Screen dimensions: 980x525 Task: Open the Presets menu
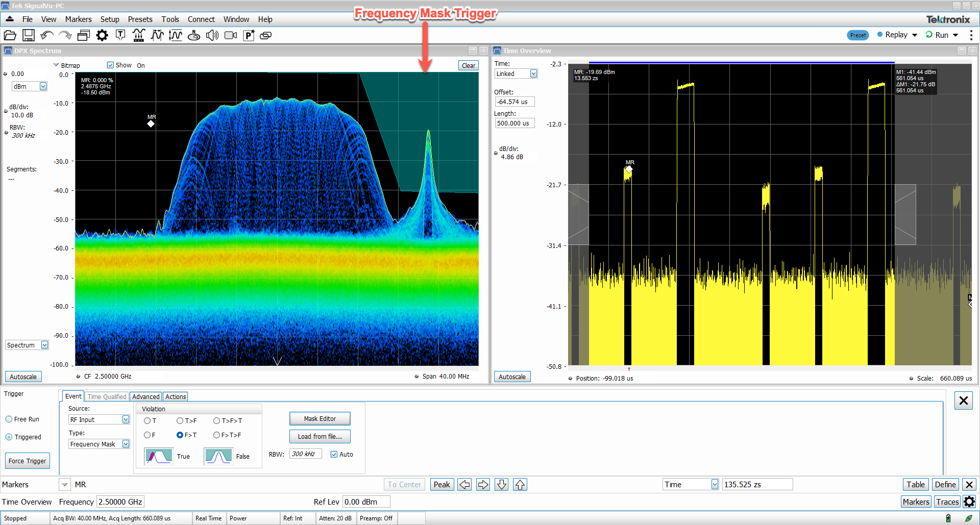click(140, 19)
